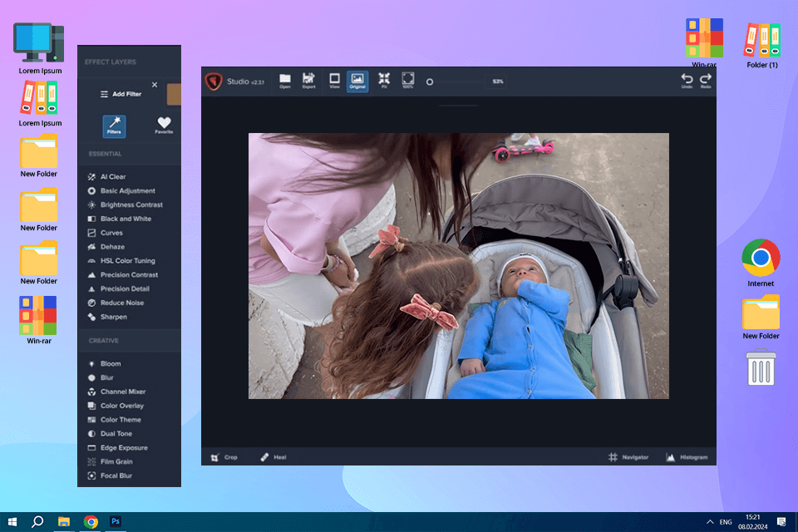Choose the Black and White filter
This screenshot has height=532, width=798.
point(120,219)
